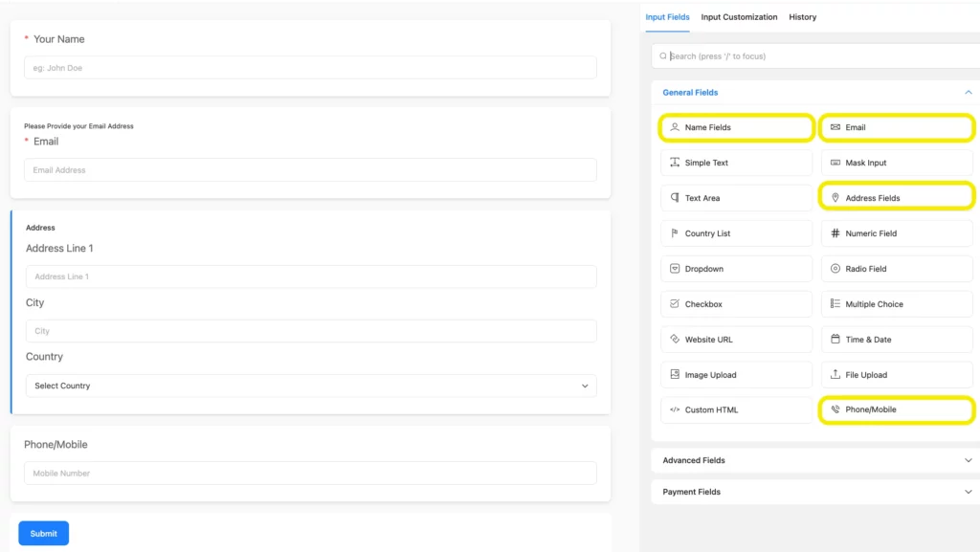Add a Custom HTML field

737,409
